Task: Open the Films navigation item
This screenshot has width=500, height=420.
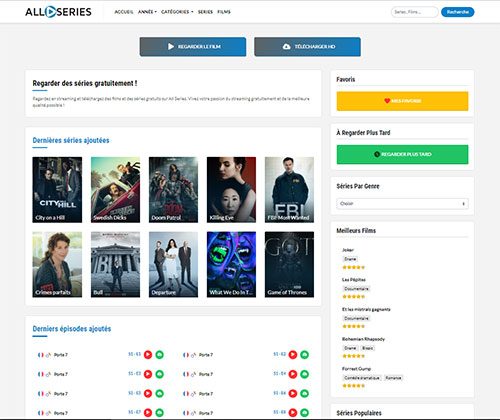Action: 224,12
